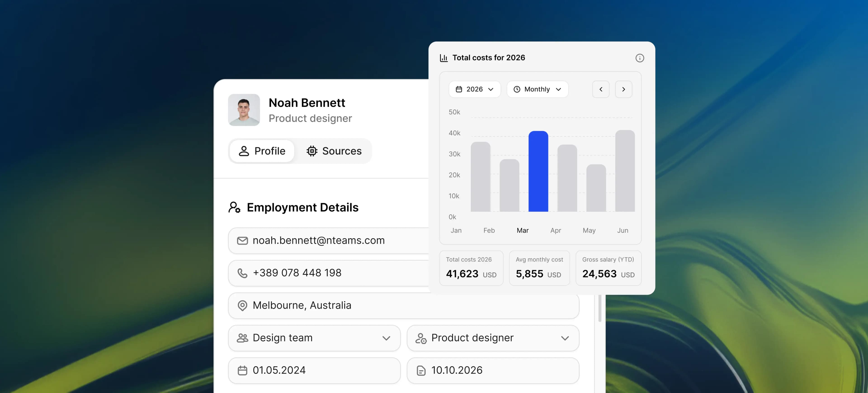This screenshot has height=393, width=868.
Task: Click the 'Product designer' subtitle under the name
Action: click(310, 118)
